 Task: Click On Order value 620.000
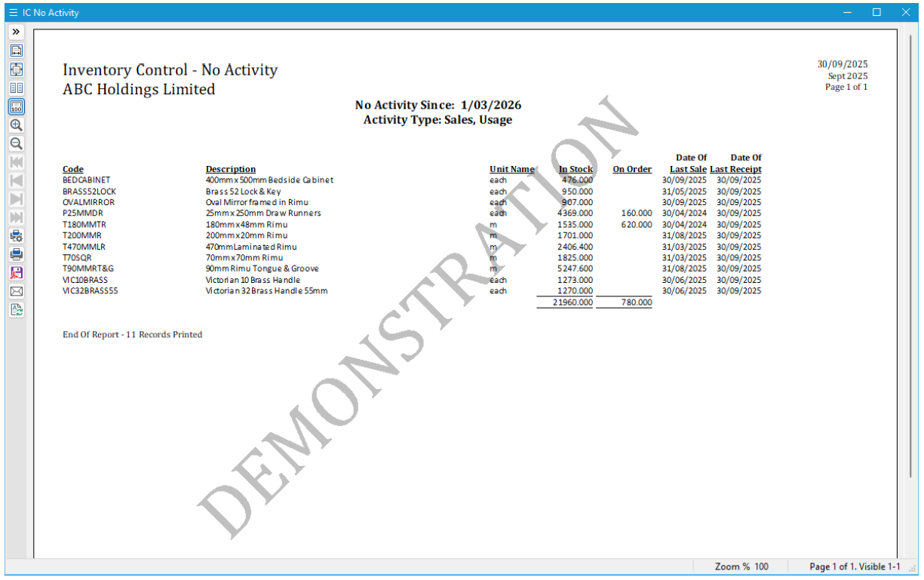click(636, 225)
